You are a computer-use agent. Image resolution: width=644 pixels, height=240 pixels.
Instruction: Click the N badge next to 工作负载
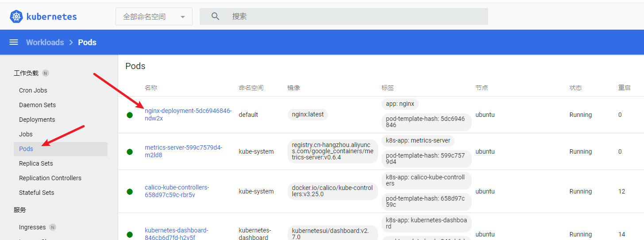[46, 73]
